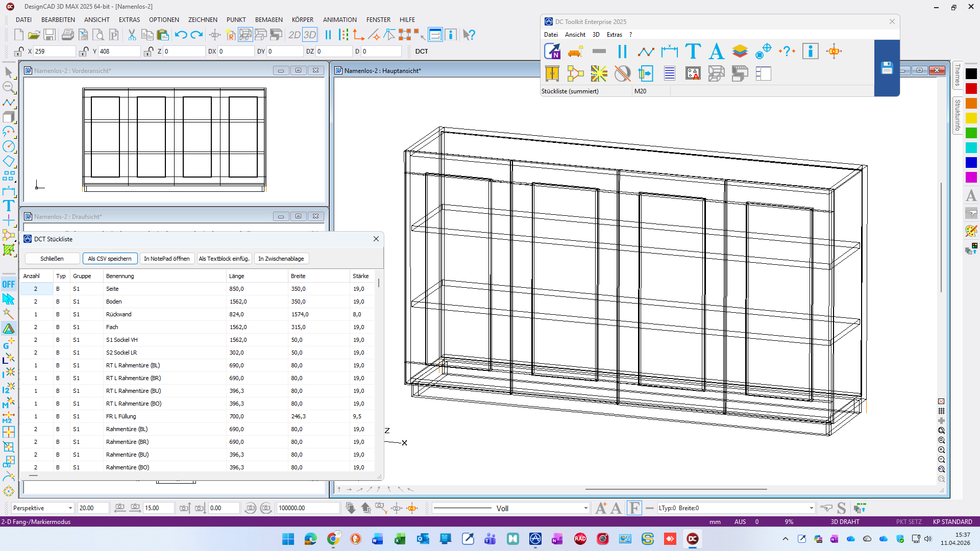Image resolution: width=980 pixels, height=551 pixels.
Task: Open the KÖRPER menu
Action: [302, 20]
